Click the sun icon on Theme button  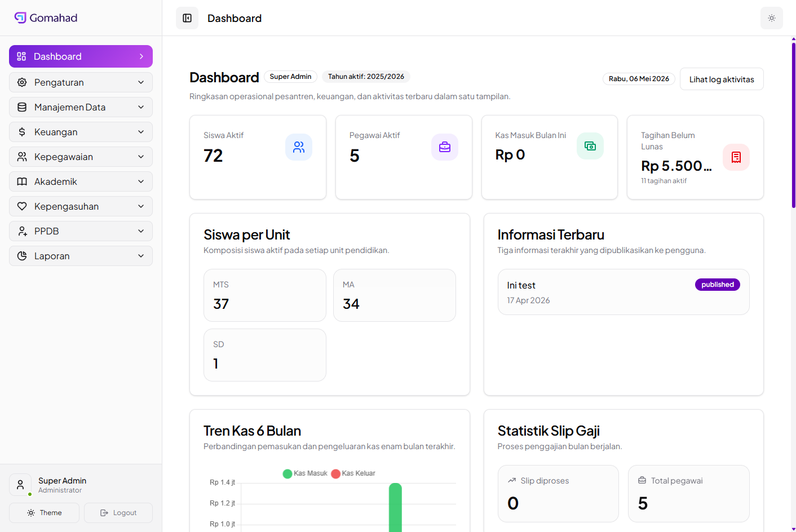31,513
